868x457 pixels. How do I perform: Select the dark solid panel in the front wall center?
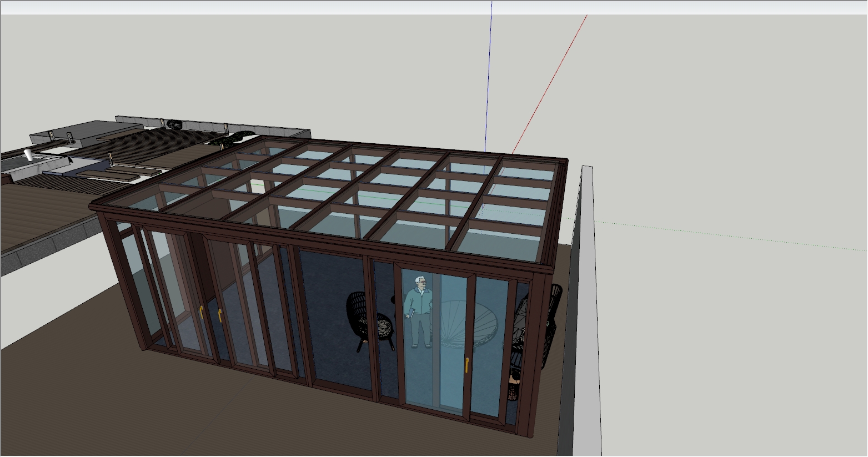coord(333,317)
